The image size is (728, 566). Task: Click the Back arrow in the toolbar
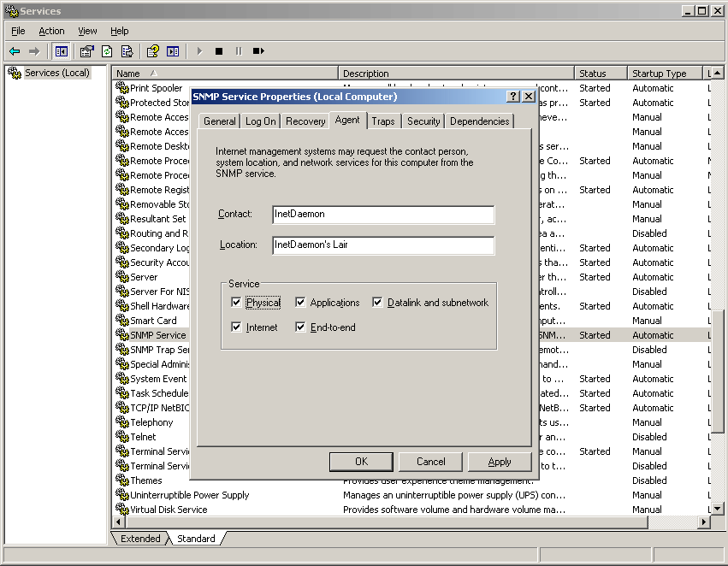point(15,51)
